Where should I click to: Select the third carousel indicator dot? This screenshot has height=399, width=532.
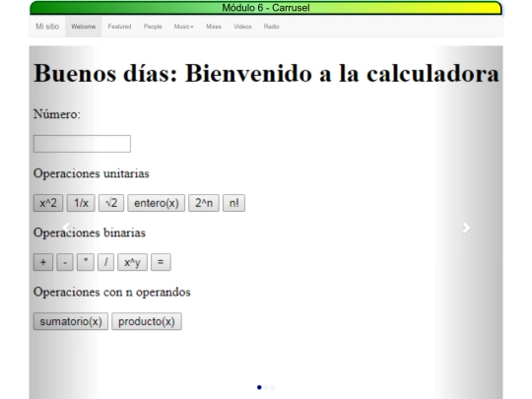click(x=273, y=387)
